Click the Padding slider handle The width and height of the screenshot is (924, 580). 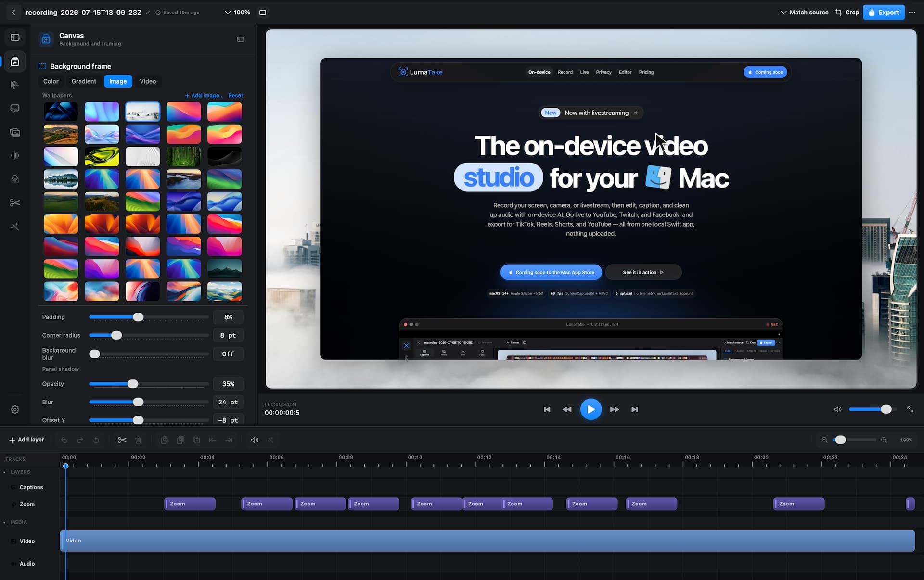(x=138, y=317)
